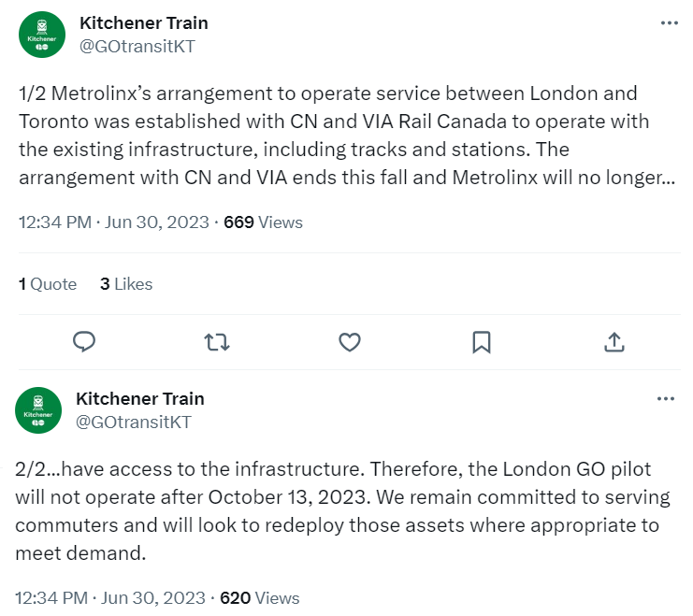Like the first tweet with the heart icon
693x616 pixels.
coord(350,342)
